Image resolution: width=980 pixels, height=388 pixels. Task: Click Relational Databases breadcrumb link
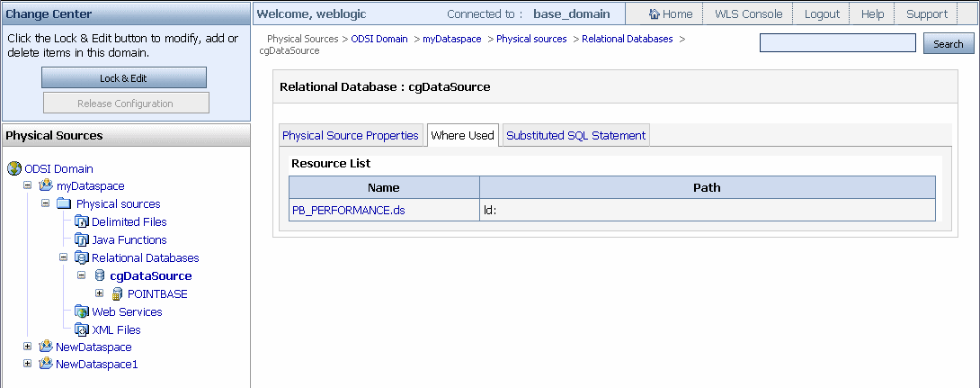pyautogui.click(x=627, y=39)
